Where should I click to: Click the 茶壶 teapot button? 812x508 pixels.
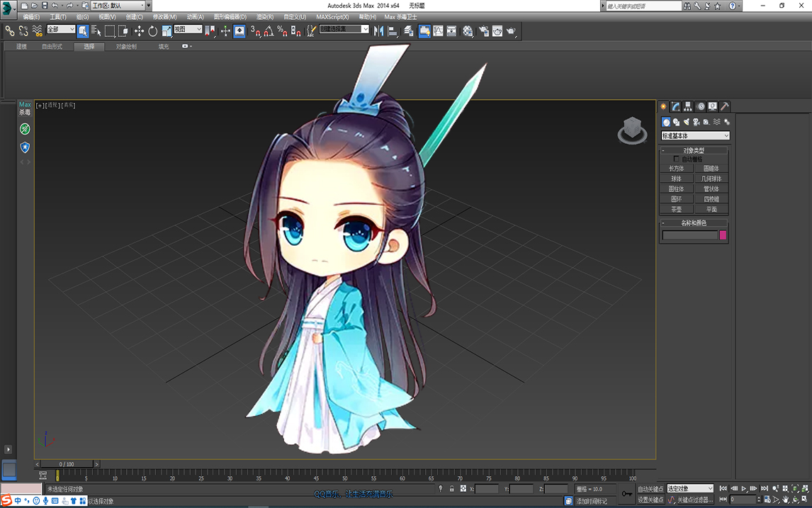point(677,210)
